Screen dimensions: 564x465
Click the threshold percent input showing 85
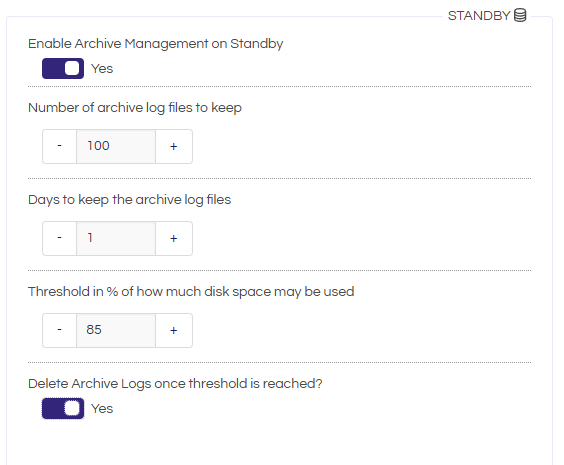116,330
